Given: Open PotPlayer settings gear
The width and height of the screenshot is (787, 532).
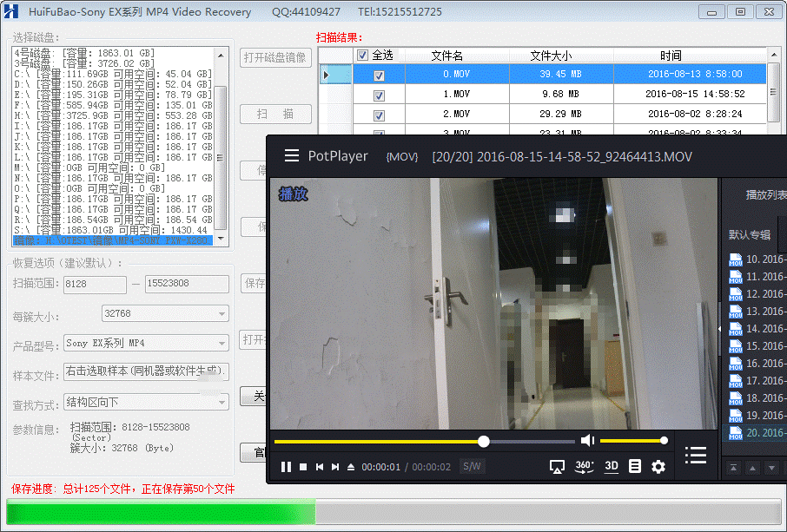Looking at the screenshot, I should (658, 467).
